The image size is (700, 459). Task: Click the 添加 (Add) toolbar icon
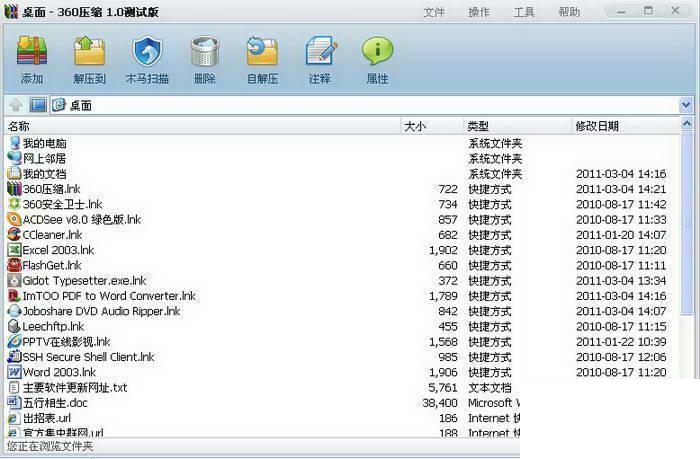[32, 51]
